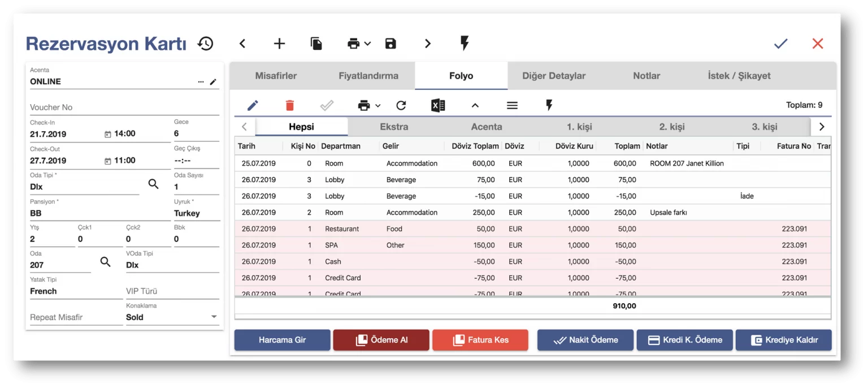The height and width of the screenshot is (388, 868).
Task: Select the Ekstra folio sub-tab
Action: [x=394, y=127]
